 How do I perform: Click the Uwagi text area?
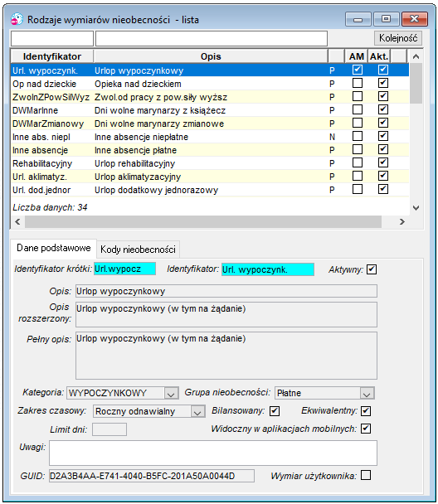pyautogui.click(x=213, y=453)
